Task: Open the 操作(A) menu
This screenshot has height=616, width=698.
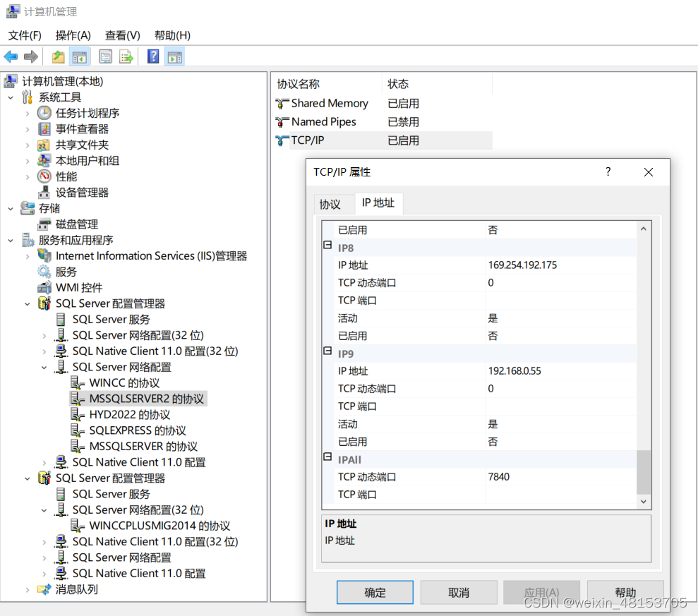Action: tap(73, 35)
